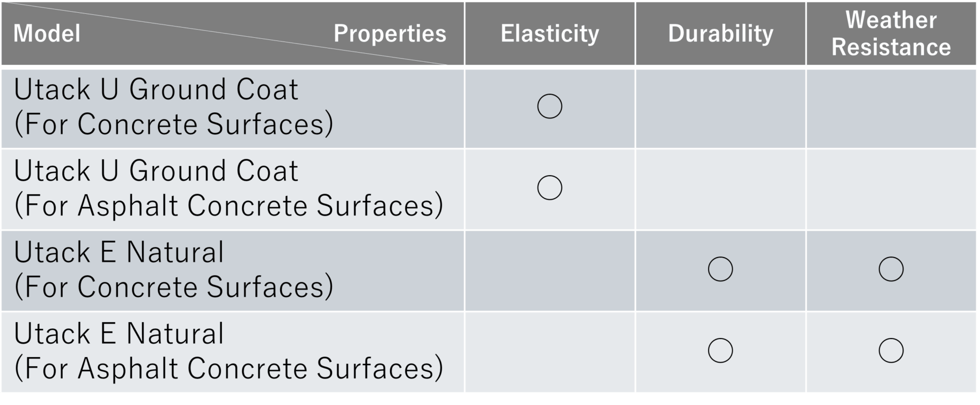Select the Elasticity column header

point(550,34)
